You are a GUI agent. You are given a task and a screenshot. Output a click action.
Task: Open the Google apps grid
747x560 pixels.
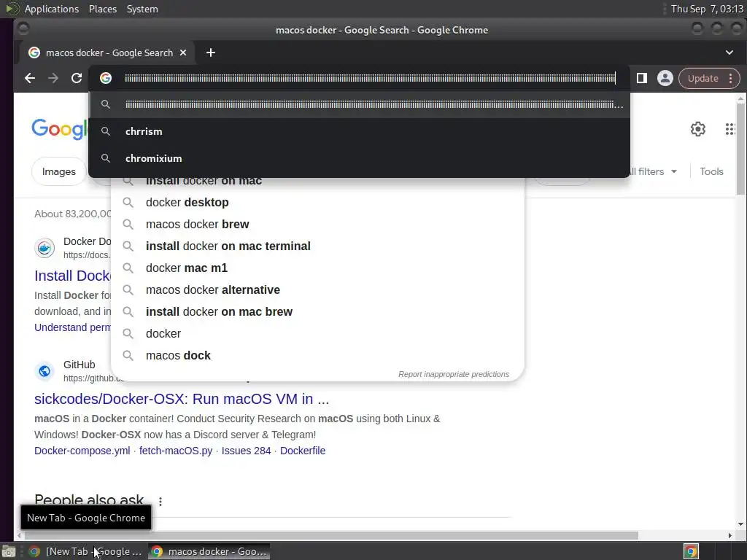click(x=730, y=129)
